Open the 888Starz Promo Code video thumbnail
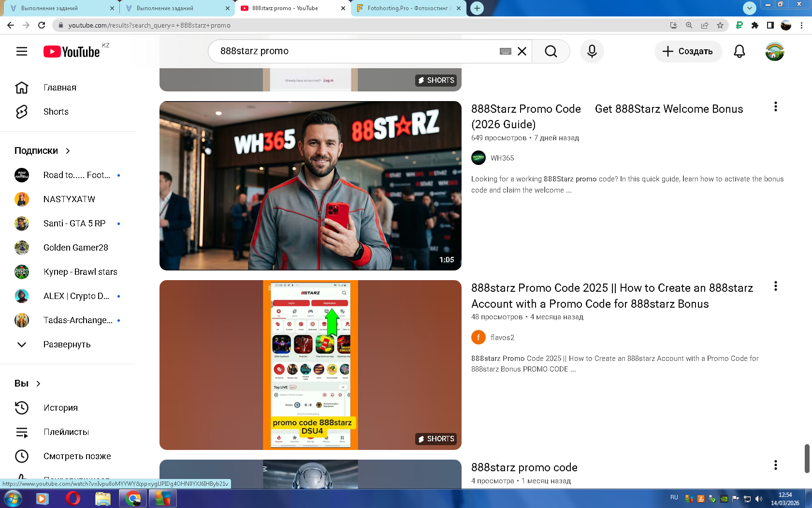 310,186
